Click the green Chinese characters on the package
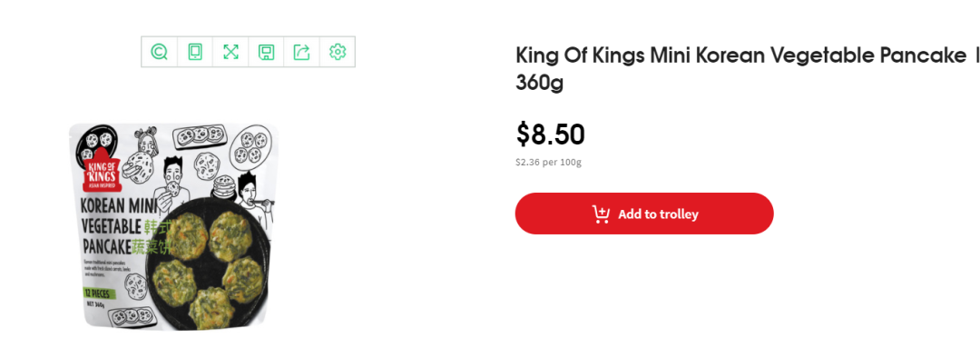Viewport: 980px width, 358px height. 150,237
